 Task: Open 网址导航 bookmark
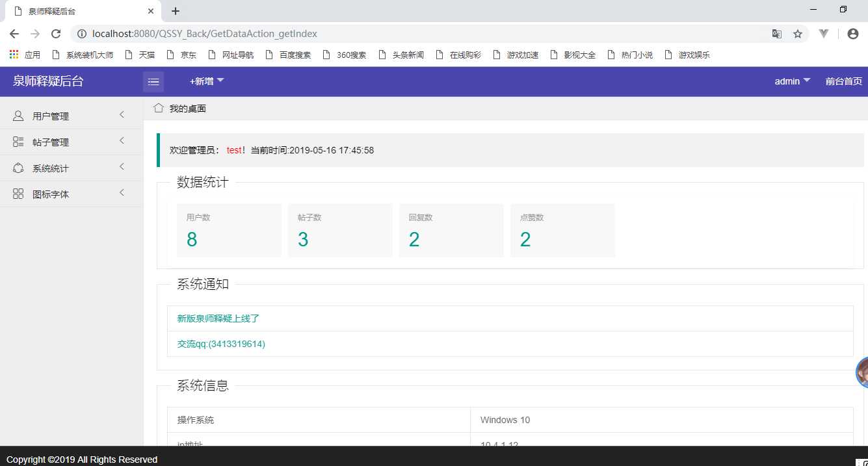pos(231,55)
